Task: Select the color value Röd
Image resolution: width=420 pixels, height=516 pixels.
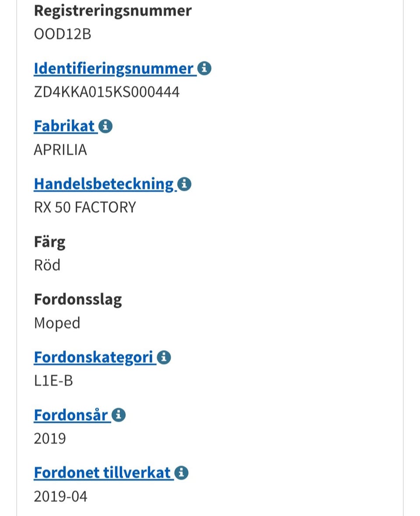Action: (47, 265)
